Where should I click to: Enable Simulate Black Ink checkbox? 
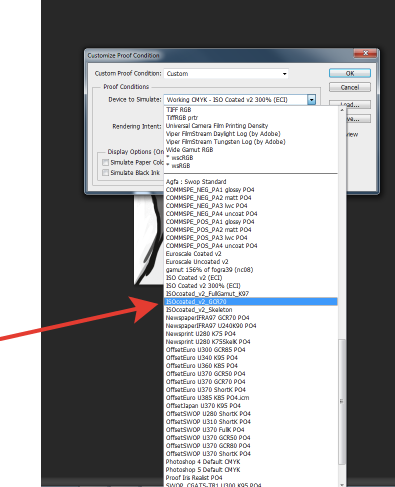106,172
